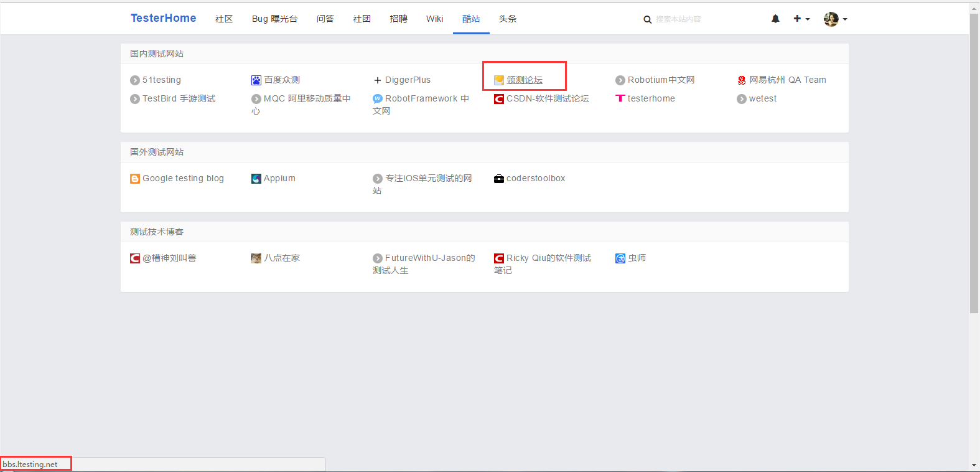This screenshot has height=472, width=980.
Task: Open the 招聘 nav tab
Action: pyautogui.click(x=399, y=19)
